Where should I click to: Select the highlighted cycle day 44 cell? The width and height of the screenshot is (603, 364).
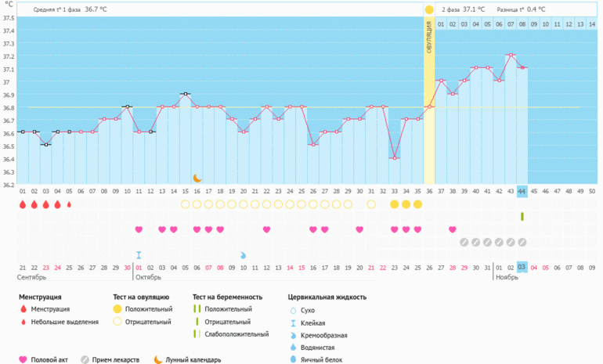522,192
